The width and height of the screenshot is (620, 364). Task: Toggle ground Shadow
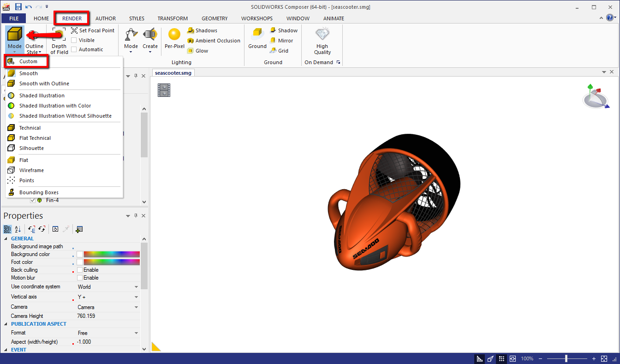pyautogui.click(x=283, y=30)
